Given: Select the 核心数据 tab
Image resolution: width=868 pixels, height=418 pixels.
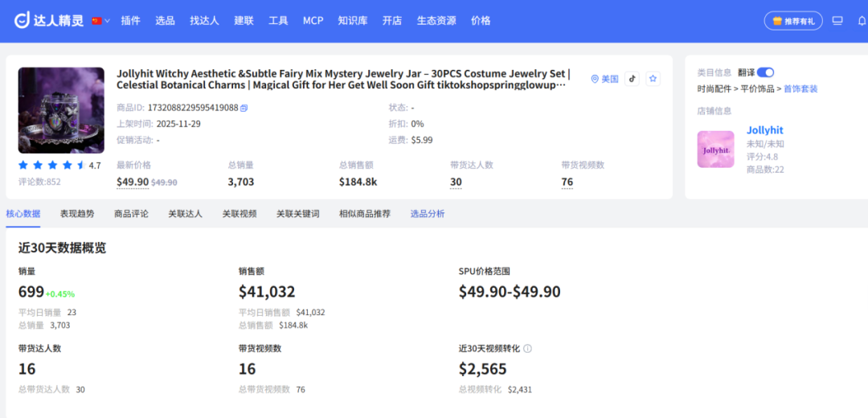Looking at the screenshot, I should click(x=23, y=214).
